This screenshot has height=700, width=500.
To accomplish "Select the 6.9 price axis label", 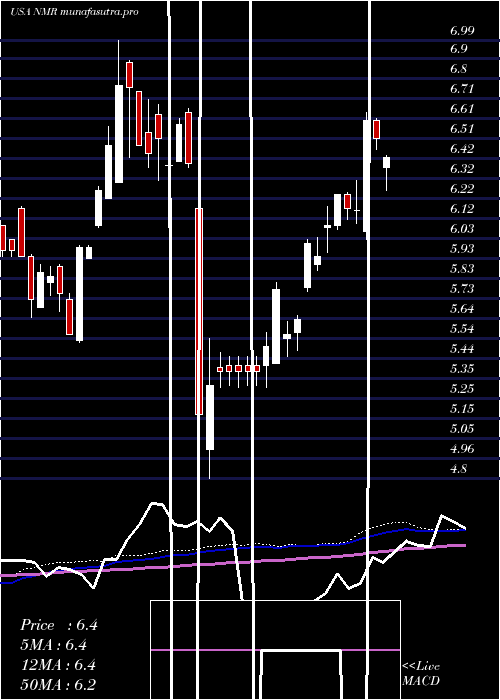I will coord(459,49).
